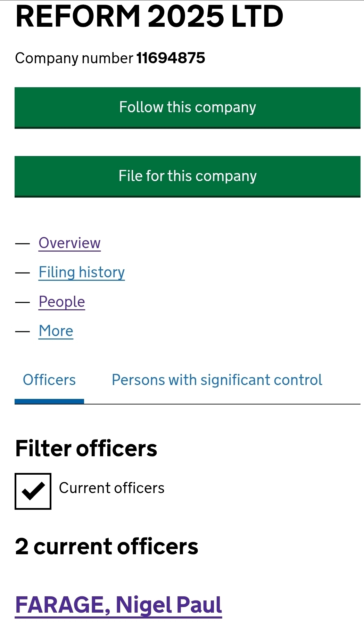Image resolution: width=364 pixels, height=630 pixels.
Task: Expand the More navigation link
Action: [x=56, y=331]
